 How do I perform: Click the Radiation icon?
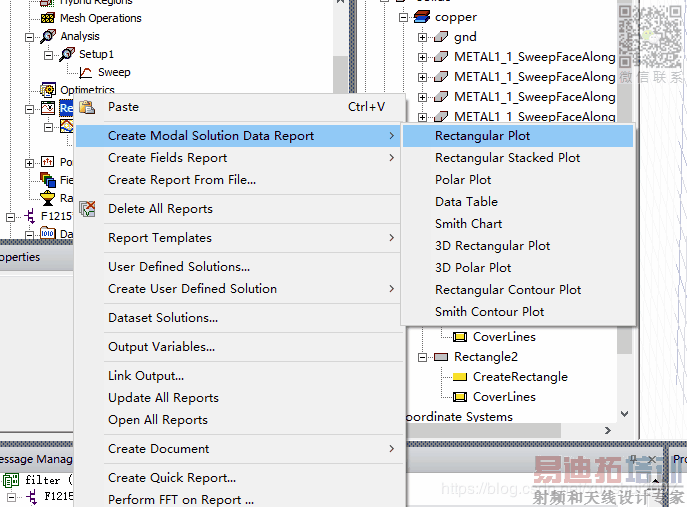point(47,198)
